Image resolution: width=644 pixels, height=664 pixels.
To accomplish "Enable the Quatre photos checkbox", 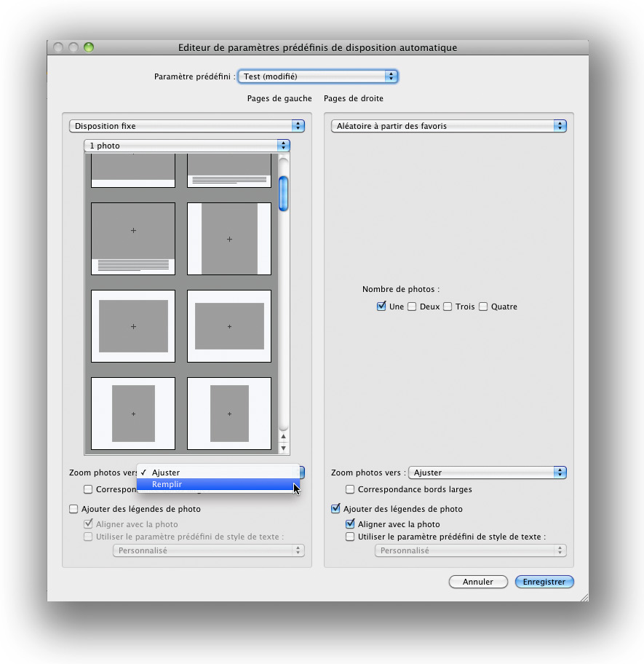I will click(x=482, y=307).
